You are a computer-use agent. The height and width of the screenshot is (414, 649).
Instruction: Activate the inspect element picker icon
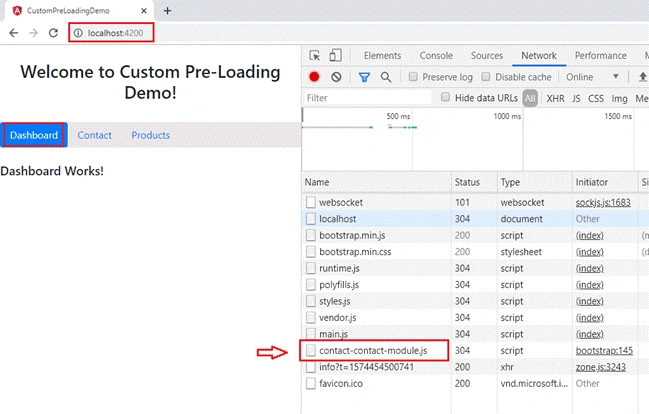pyautogui.click(x=315, y=55)
